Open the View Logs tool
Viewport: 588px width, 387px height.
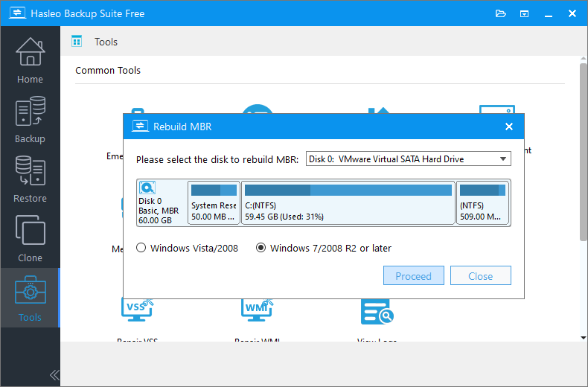coord(377,319)
